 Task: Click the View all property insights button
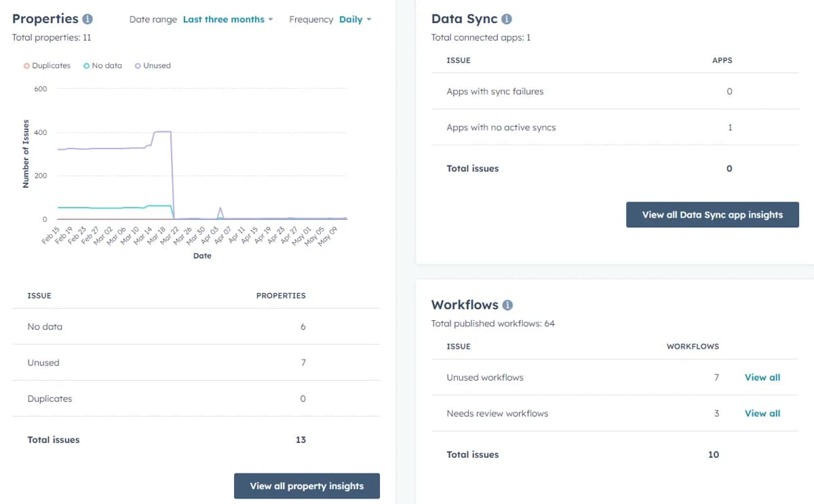pyautogui.click(x=307, y=486)
